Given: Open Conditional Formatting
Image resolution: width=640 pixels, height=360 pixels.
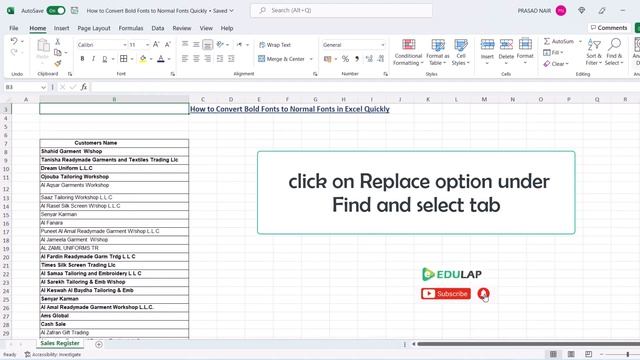Looking at the screenshot, I should point(408,52).
